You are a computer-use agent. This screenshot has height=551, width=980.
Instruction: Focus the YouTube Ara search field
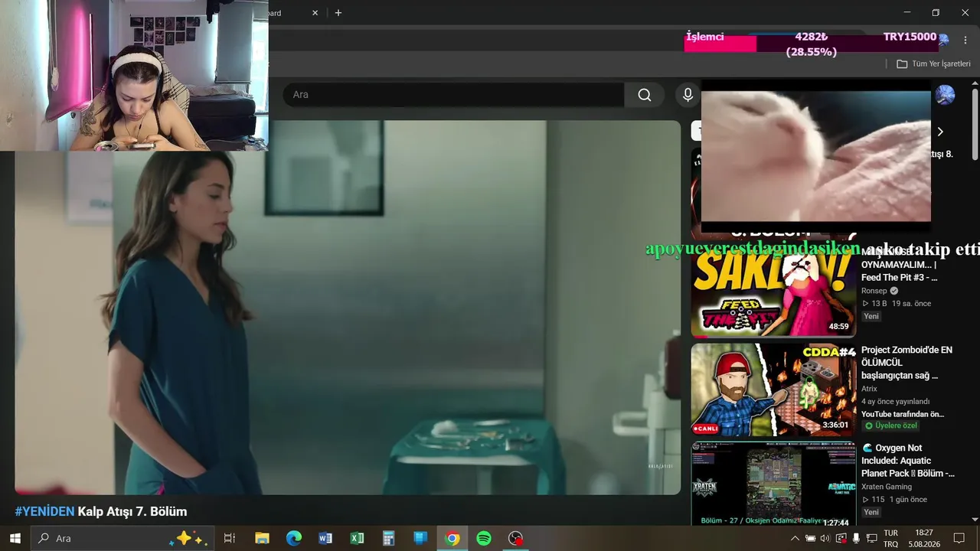click(454, 95)
